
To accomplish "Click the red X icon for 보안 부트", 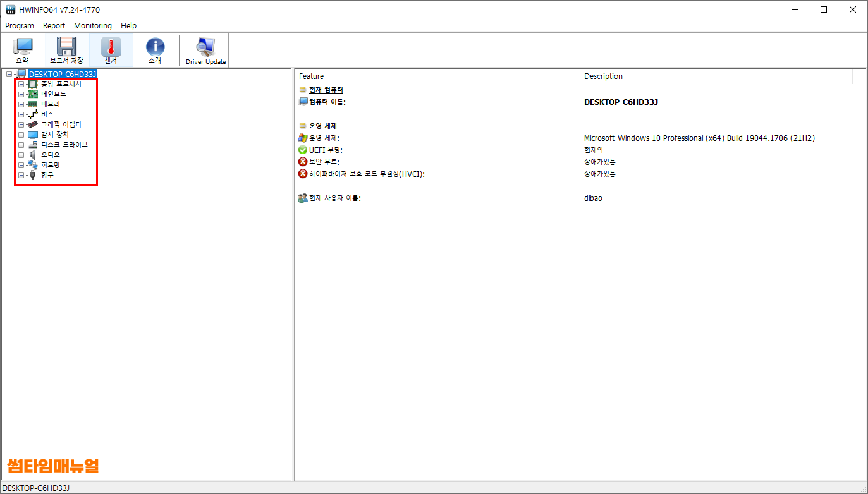I will click(303, 162).
